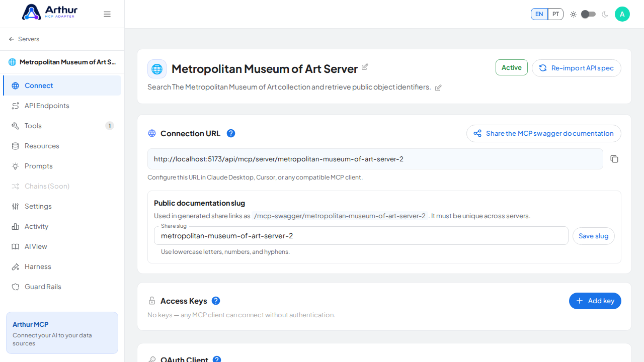Click the sun light-mode icon

point(573,14)
